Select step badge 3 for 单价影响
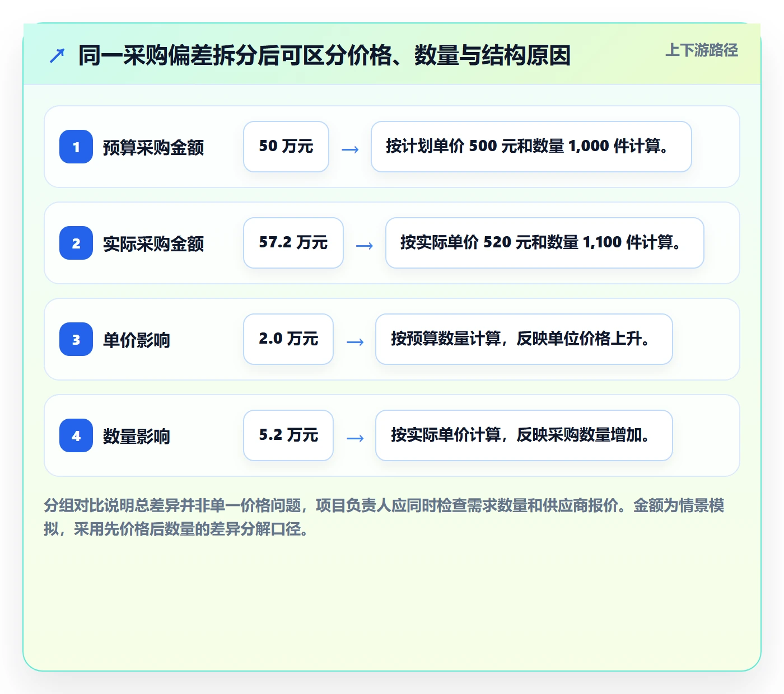This screenshot has width=784, height=694. pyautogui.click(x=76, y=339)
